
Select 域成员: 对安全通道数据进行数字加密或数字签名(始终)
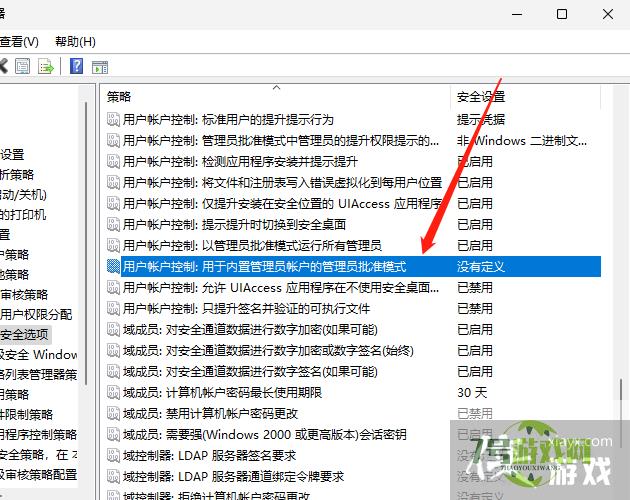tap(268, 350)
